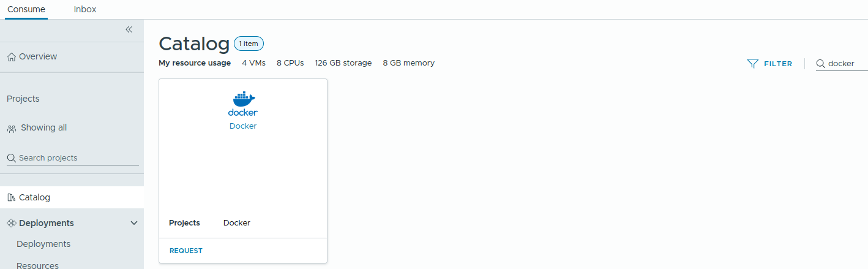Screen dimensions: 868x269
Task: Open Resources in the sidebar
Action: (x=37, y=265)
